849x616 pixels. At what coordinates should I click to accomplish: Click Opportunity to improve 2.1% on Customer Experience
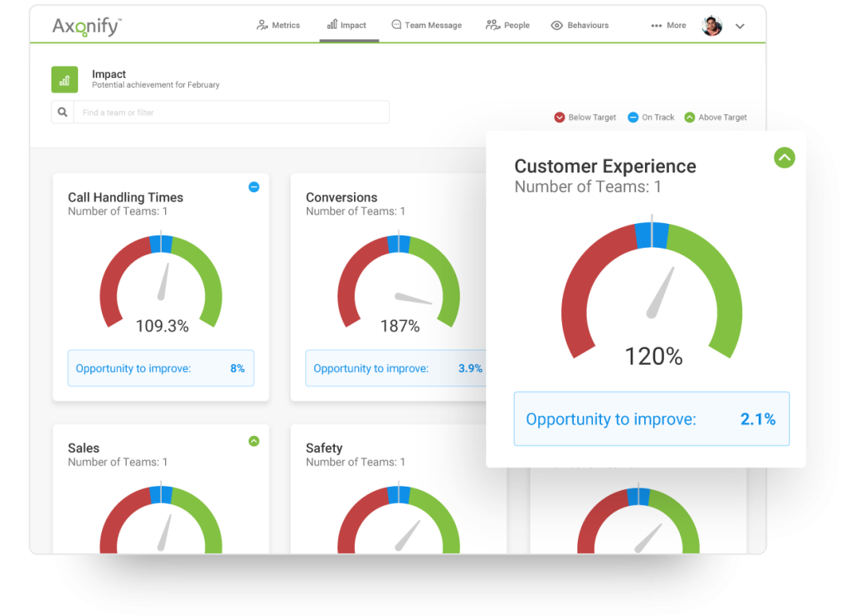click(x=651, y=419)
